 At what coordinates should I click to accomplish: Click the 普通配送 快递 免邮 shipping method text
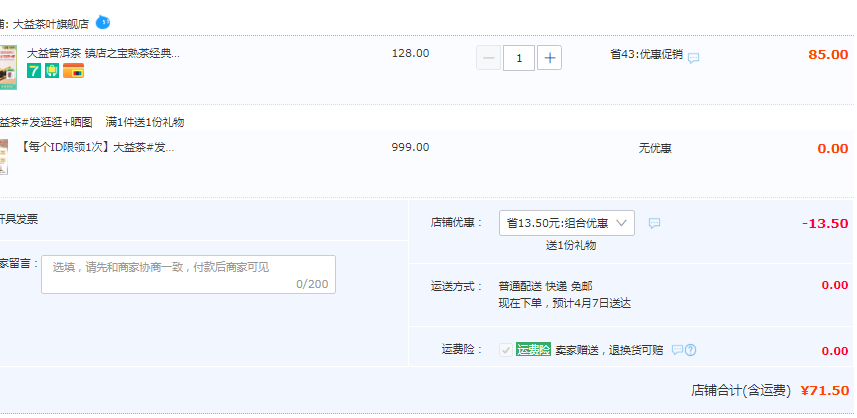click(x=545, y=286)
